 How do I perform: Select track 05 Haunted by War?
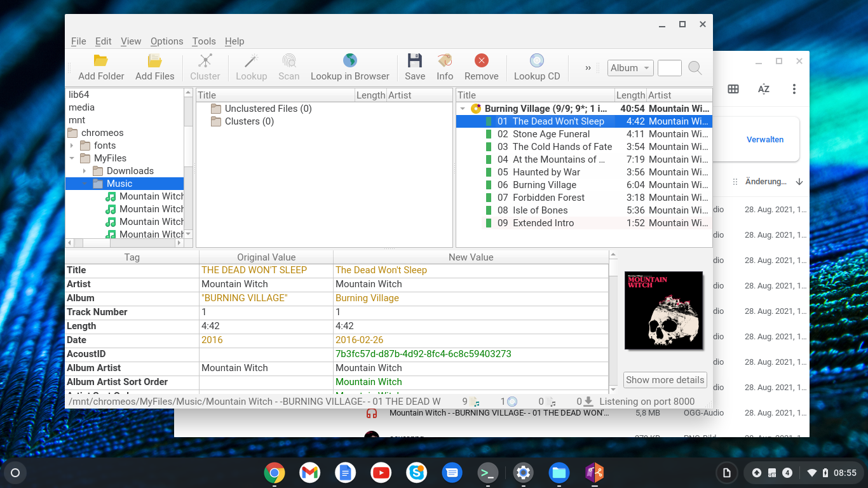[583, 172]
